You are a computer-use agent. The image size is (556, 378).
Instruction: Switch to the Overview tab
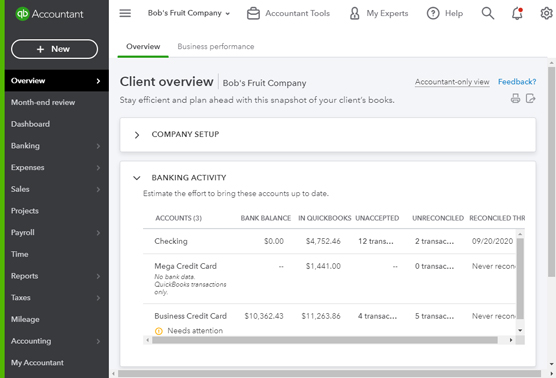[143, 46]
